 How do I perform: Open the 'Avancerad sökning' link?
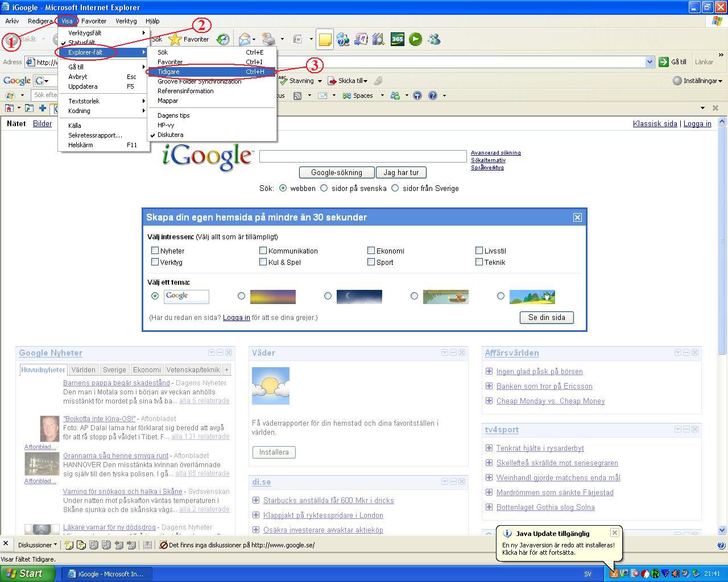(x=495, y=152)
